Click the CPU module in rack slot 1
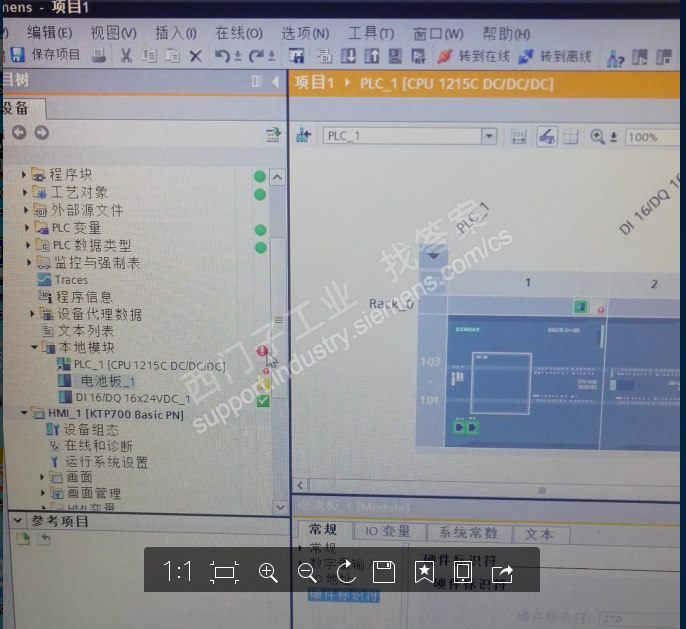686x629 pixels. click(x=525, y=381)
